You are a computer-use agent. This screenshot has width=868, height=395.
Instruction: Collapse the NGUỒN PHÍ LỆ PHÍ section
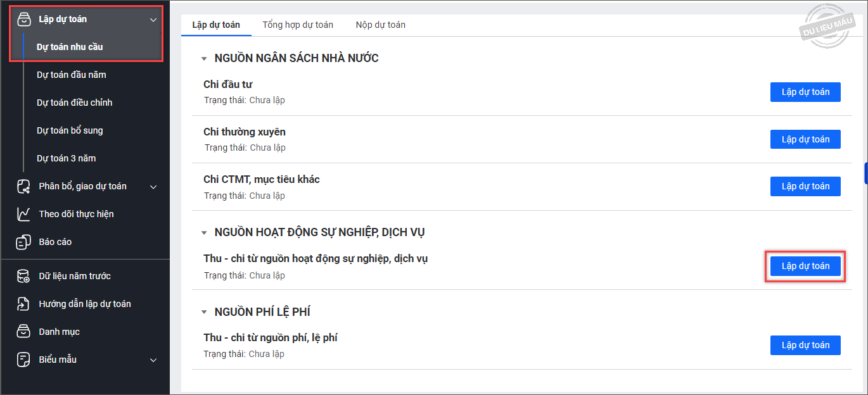pos(204,312)
